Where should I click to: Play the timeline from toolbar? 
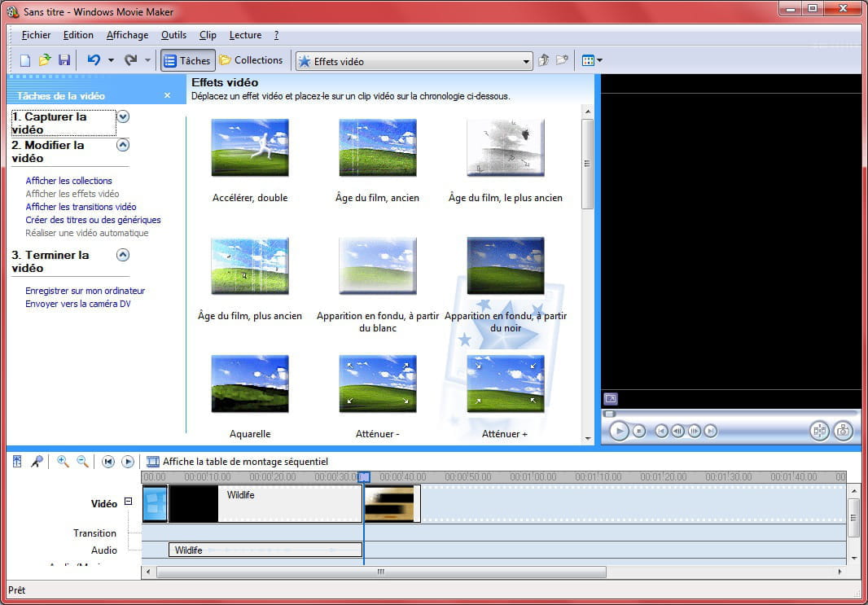click(128, 461)
